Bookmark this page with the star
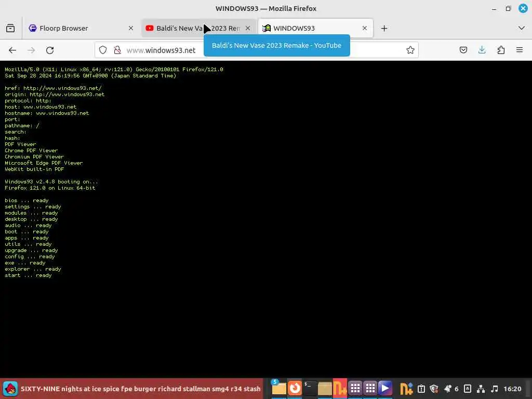Image resolution: width=532 pixels, height=399 pixels. point(410,50)
